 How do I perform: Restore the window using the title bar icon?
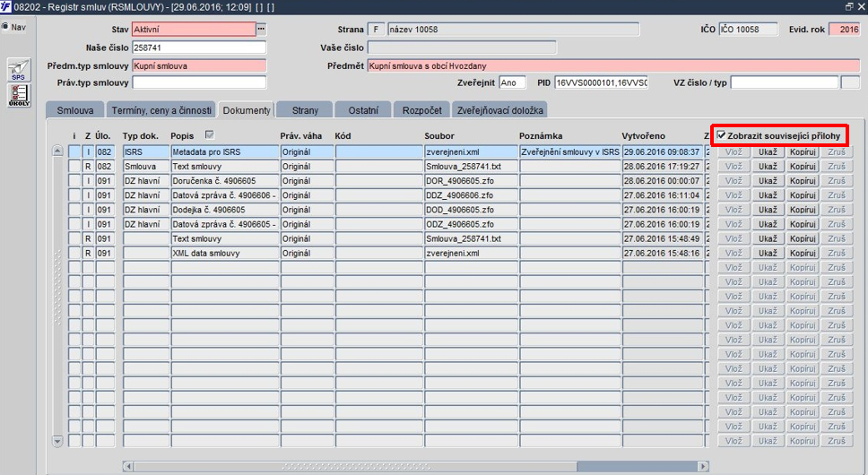(849, 6)
